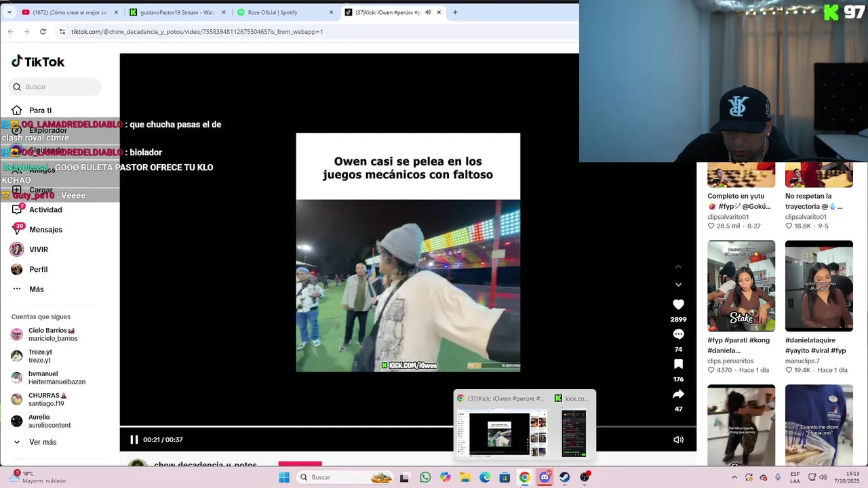Viewport: 868px width, 488px height.
Task: Go to Perfil in the sidebar
Action: click(38, 269)
